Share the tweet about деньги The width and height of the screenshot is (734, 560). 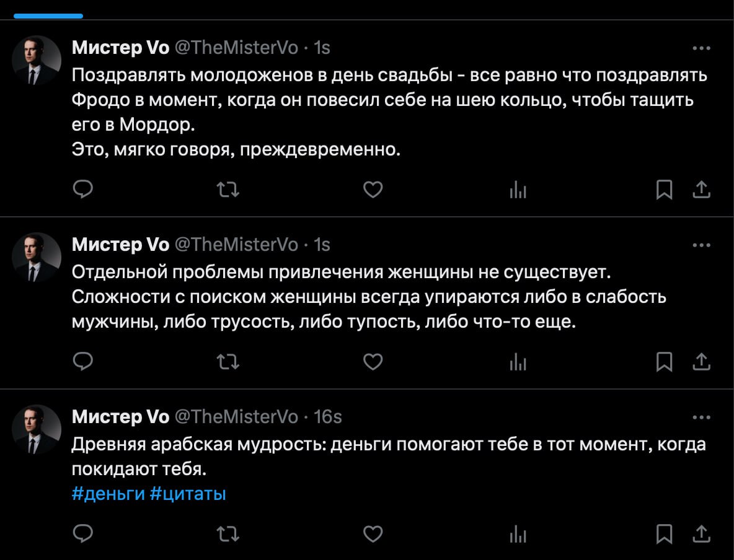[701, 533]
